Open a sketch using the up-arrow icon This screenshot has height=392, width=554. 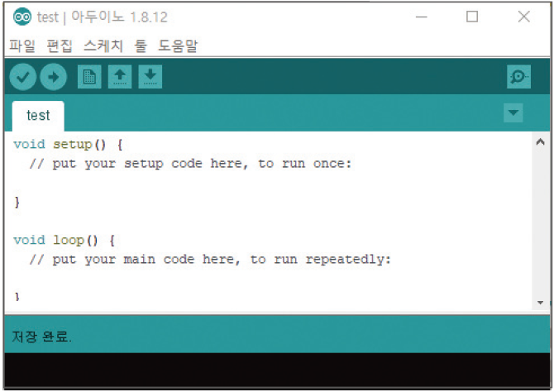coord(120,77)
